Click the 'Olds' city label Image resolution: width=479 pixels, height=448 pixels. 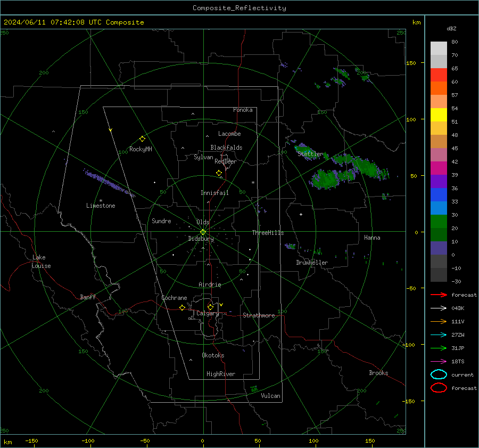[x=203, y=222]
